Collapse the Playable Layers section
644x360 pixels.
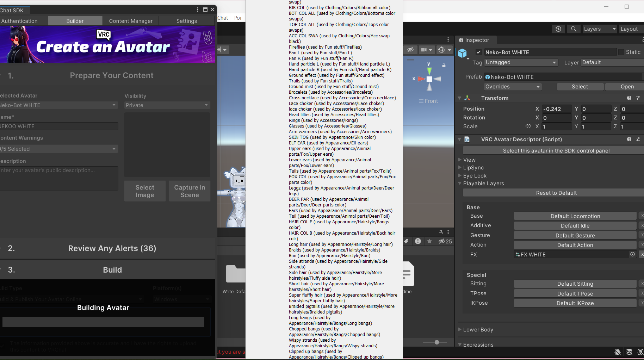coord(460,184)
